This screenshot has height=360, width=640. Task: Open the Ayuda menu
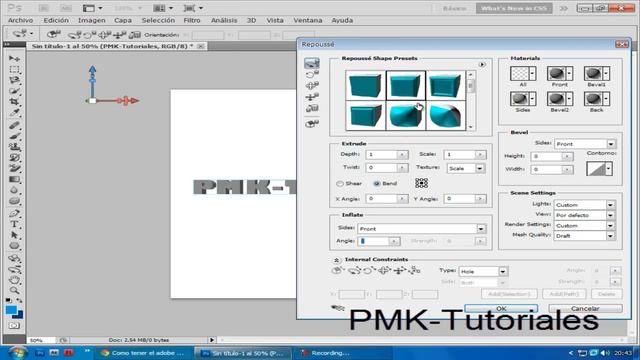tap(342, 20)
